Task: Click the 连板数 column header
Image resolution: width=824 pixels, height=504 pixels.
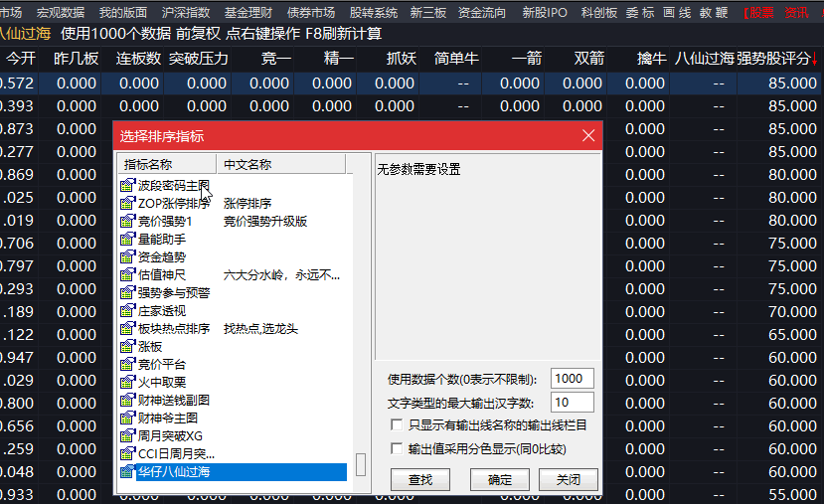Action: [x=138, y=58]
